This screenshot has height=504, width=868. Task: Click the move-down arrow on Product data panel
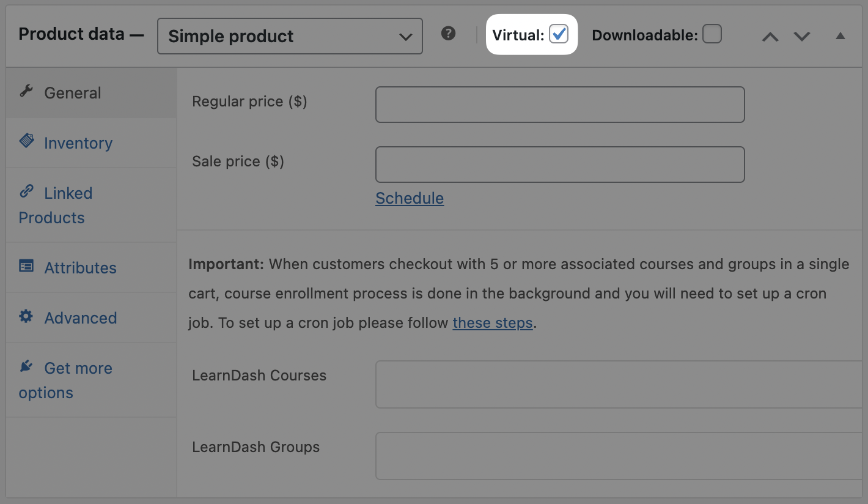coord(801,36)
